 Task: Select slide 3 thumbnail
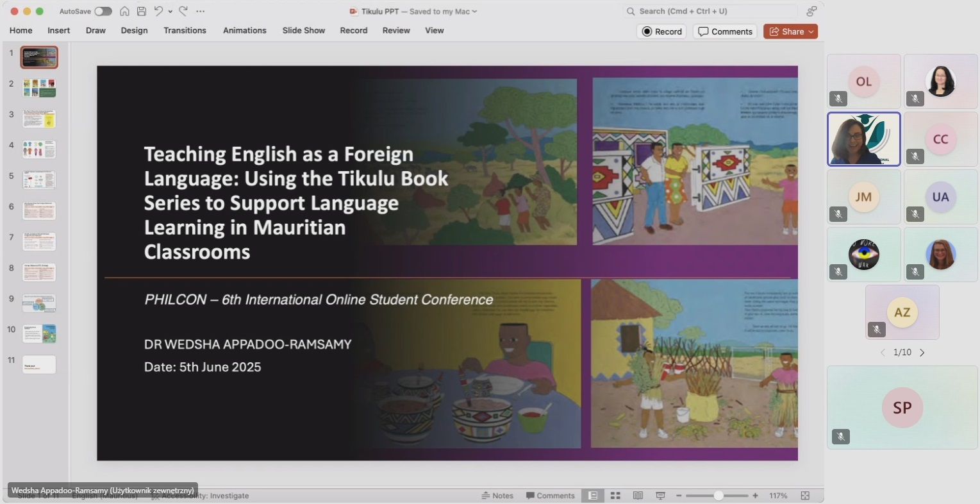click(39, 119)
